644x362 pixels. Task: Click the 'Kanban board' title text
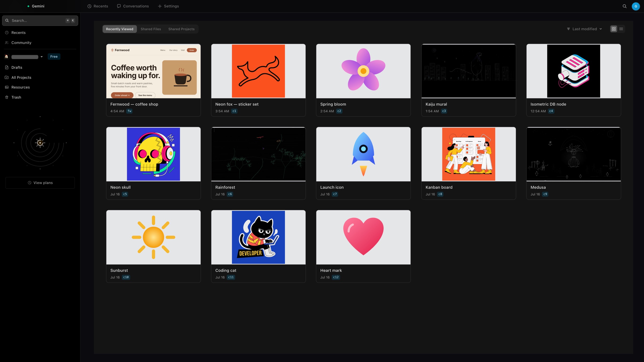pos(439,187)
